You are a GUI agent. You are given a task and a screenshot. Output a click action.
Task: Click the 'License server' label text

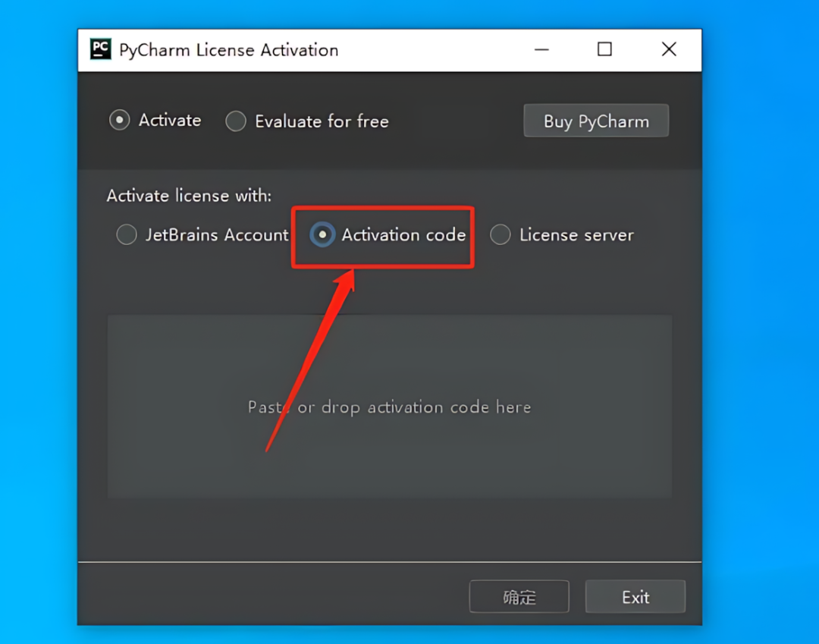[x=576, y=235]
